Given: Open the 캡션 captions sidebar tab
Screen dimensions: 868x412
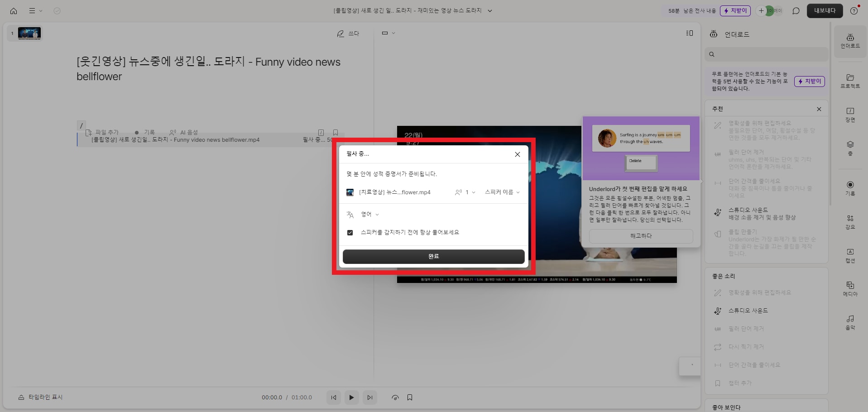Looking at the screenshot, I should tap(850, 256).
